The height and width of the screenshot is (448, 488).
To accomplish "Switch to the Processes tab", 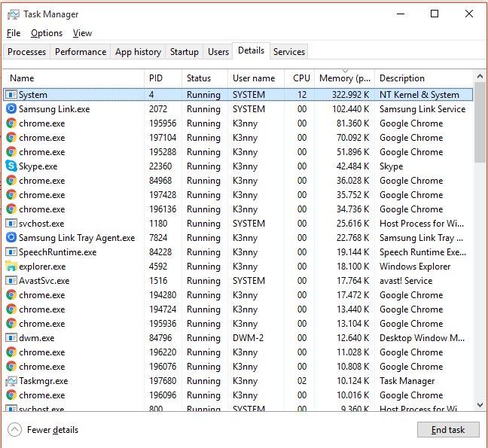I will [27, 52].
